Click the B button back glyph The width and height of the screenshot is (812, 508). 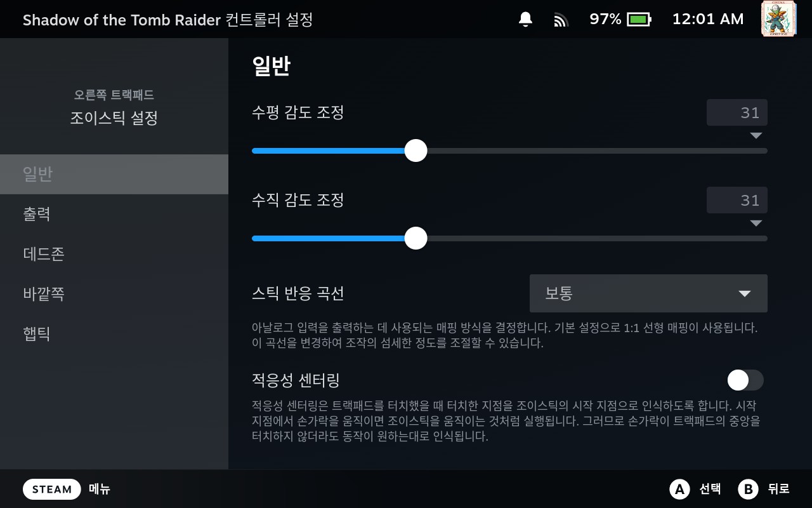tap(749, 489)
